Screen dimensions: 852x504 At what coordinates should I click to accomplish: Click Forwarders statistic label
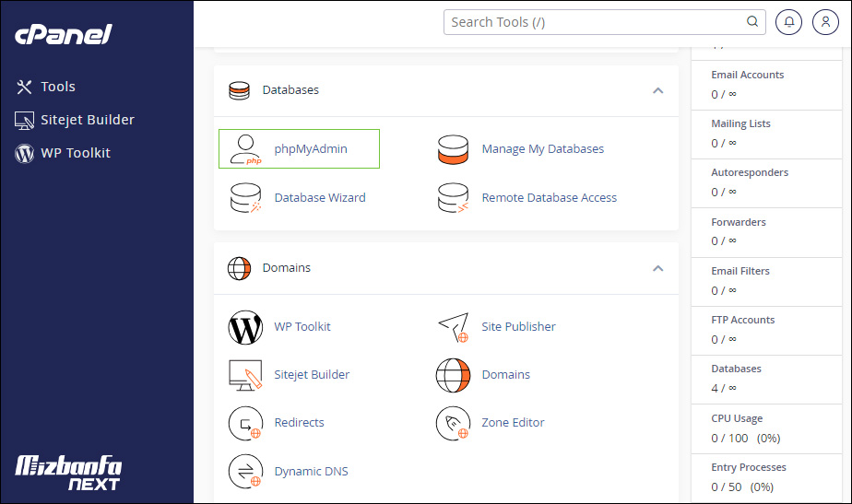(739, 222)
